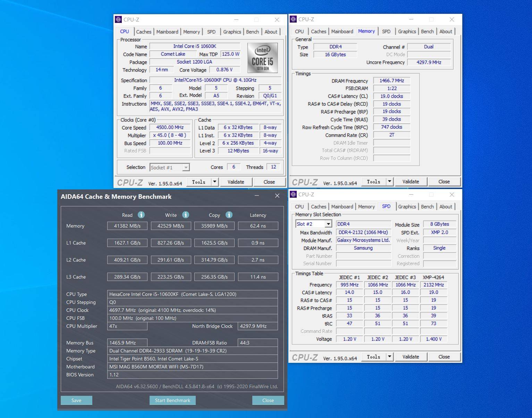This screenshot has width=532, height=418.
Task: Switch to CPU tab in SPD window
Action: (299, 206)
